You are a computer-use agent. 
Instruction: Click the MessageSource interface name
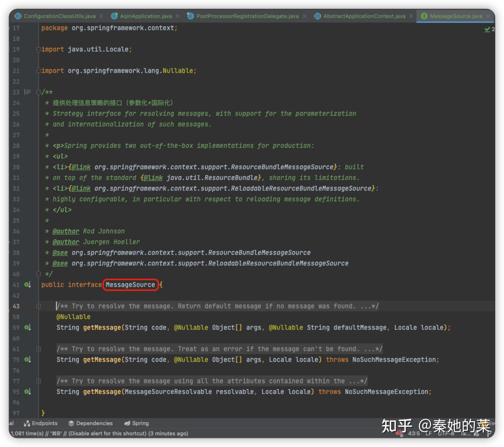point(130,285)
